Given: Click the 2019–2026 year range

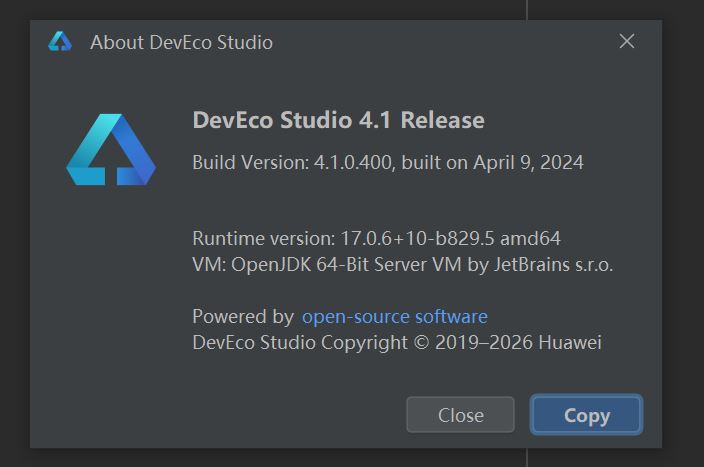Looking at the screenshot, I should [x=487, y=343].
